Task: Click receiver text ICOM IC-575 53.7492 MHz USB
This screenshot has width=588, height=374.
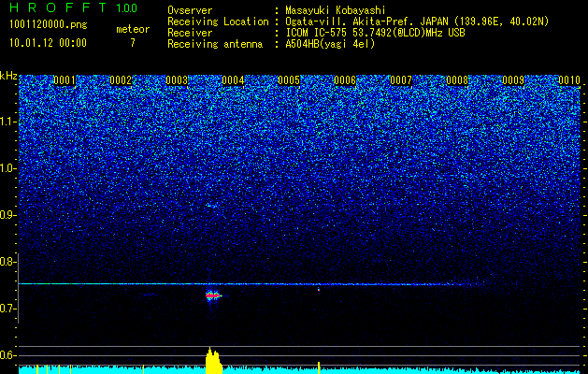Action: pyautogui.click(x=375, y=33)
